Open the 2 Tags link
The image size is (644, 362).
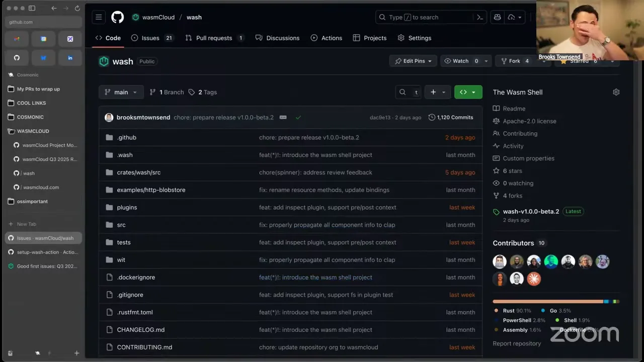click(203, 92)
